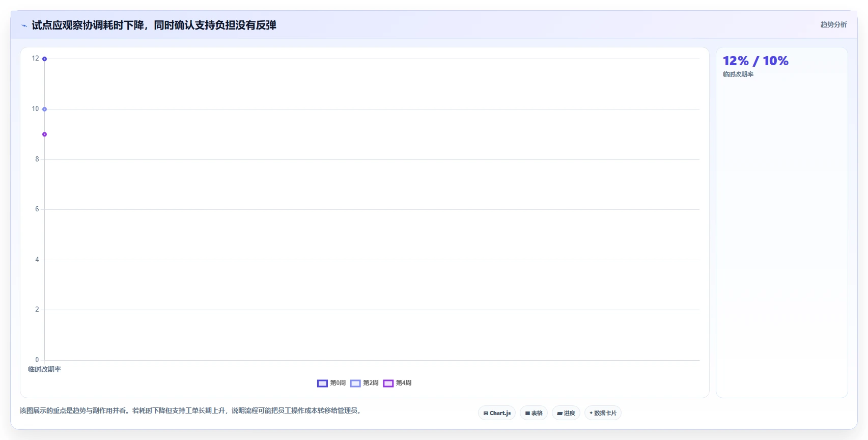Click the 趋势分析 label in header
The image size is (868, 440).
(833, 24)
